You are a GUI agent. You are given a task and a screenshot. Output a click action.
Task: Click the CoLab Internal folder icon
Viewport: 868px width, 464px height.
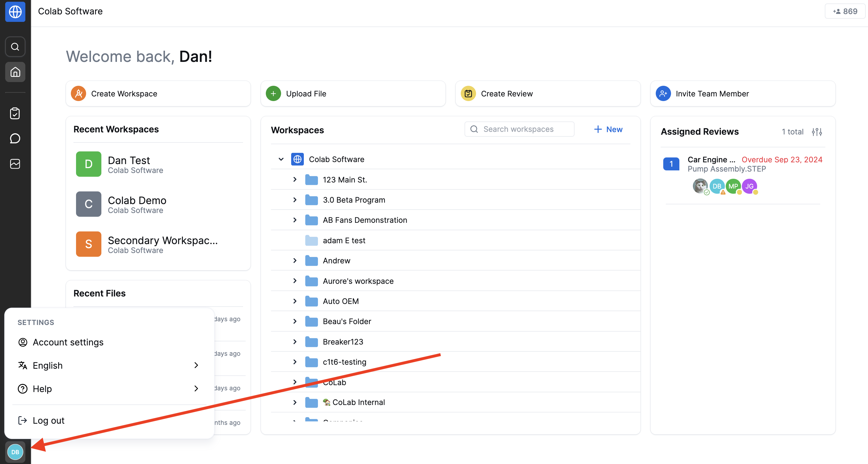(311, 402)
